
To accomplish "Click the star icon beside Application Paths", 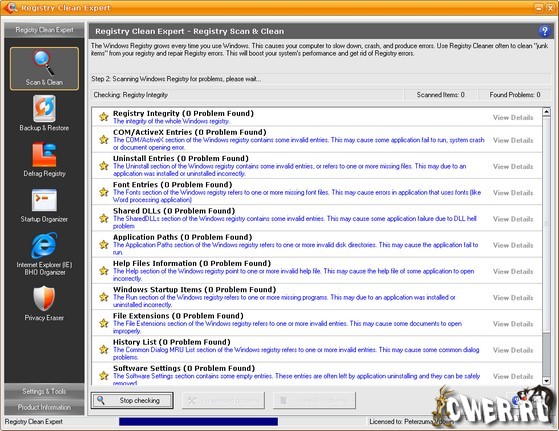I will pos(104,245).
